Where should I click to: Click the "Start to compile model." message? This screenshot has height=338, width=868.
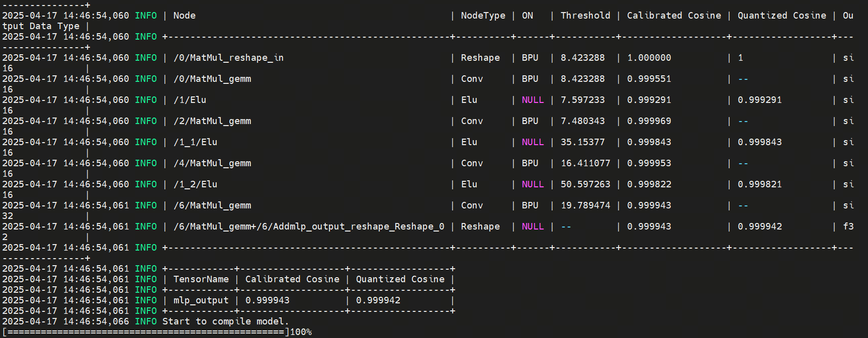[x=225, y=321]
